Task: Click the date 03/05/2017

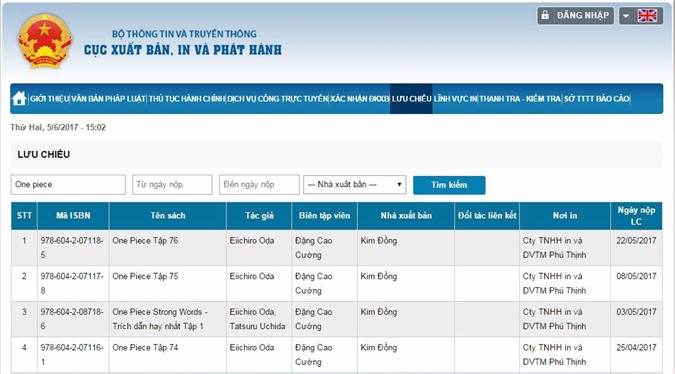Action: (636, 312)
